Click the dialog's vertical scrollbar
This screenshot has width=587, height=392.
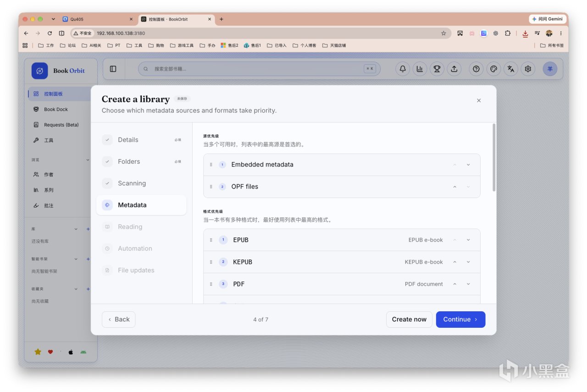[494, 157]
